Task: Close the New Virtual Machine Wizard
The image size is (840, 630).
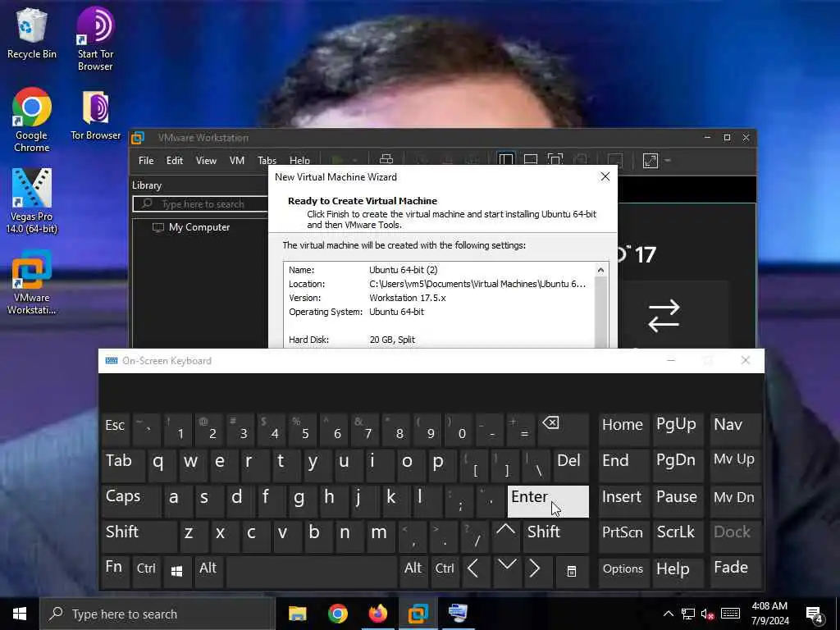Action: [x=605, y=176]
